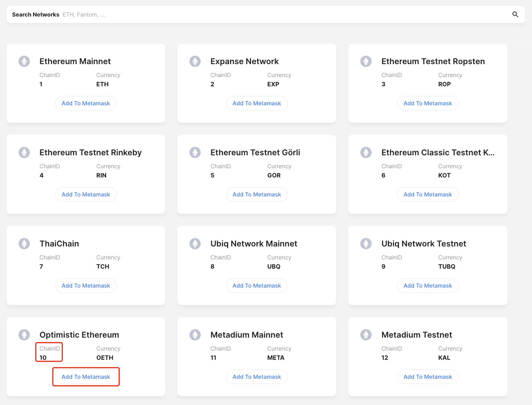Click the Ubiq Network Testnet chain logo

point(366,244)
